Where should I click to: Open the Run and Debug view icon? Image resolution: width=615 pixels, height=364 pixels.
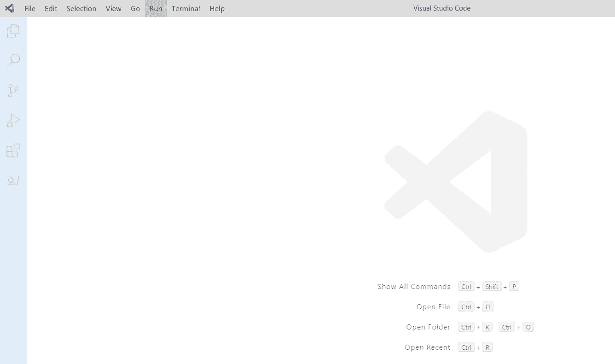click(x=13, y=121)
